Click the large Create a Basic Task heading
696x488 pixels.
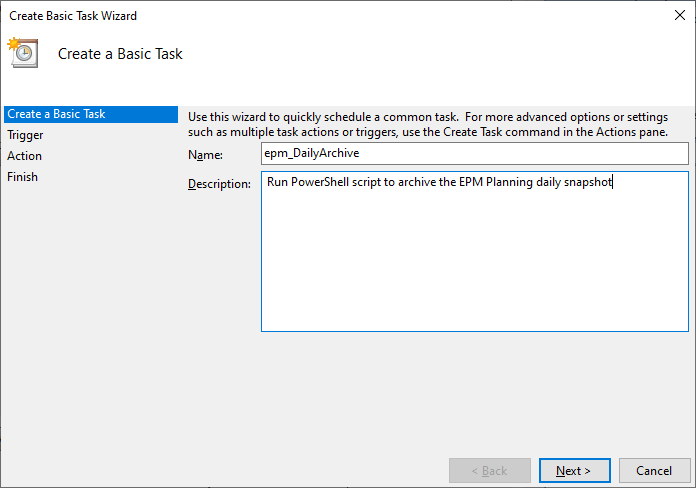tap(121, 54)
